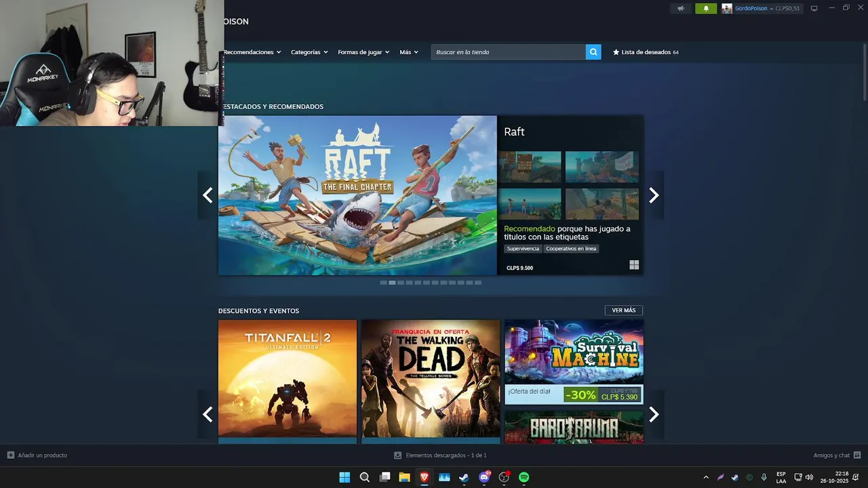Open Amigos y chat
Screen dimensions: 868x488
click(x=831, y=455)
